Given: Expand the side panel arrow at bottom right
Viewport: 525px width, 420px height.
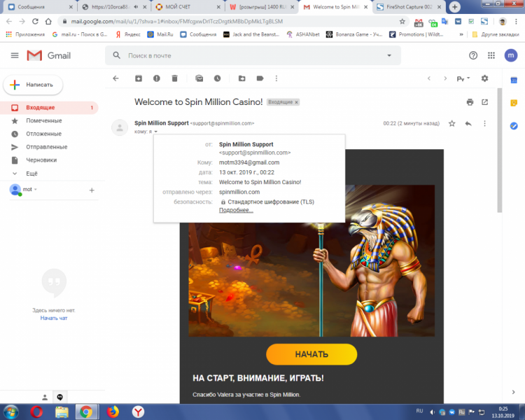Looking at the screenshot, I should click(x=513, y=392).
